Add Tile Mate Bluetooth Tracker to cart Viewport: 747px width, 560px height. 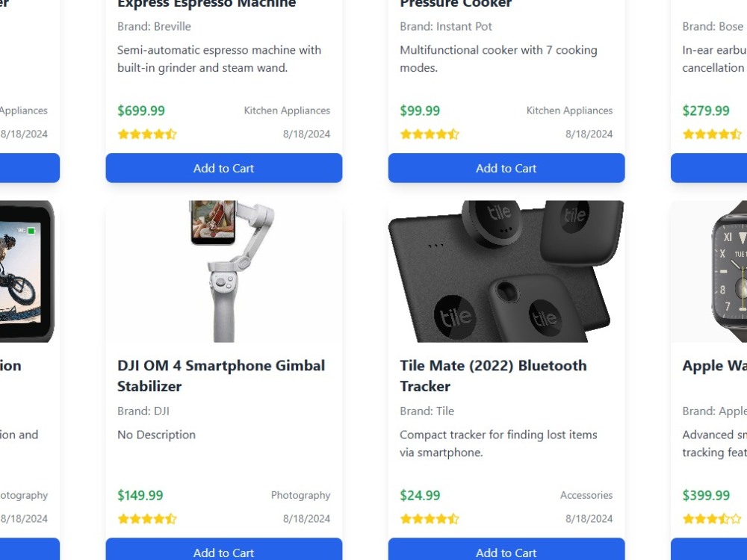coord(506,549)
